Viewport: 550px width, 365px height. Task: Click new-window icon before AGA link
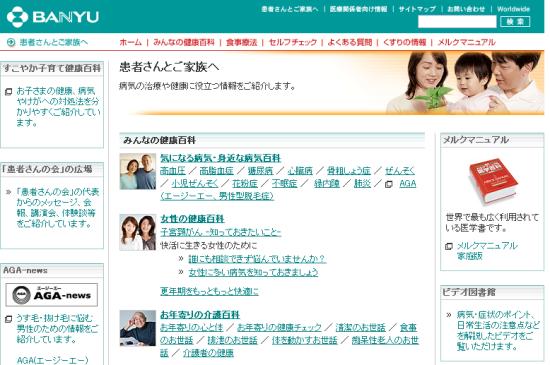pyautogui.click(x=389, y=184)
